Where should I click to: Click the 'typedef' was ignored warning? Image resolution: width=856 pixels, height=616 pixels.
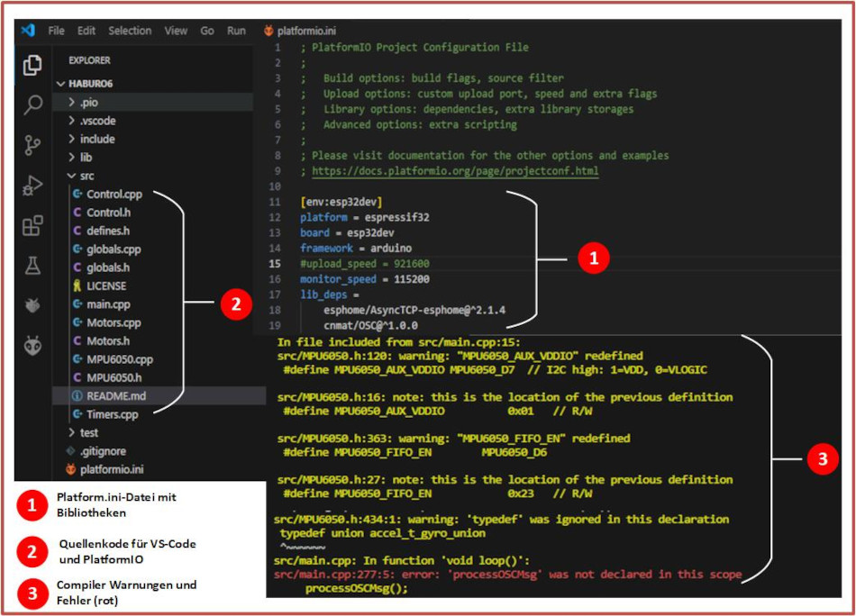(x=501, y=520)
